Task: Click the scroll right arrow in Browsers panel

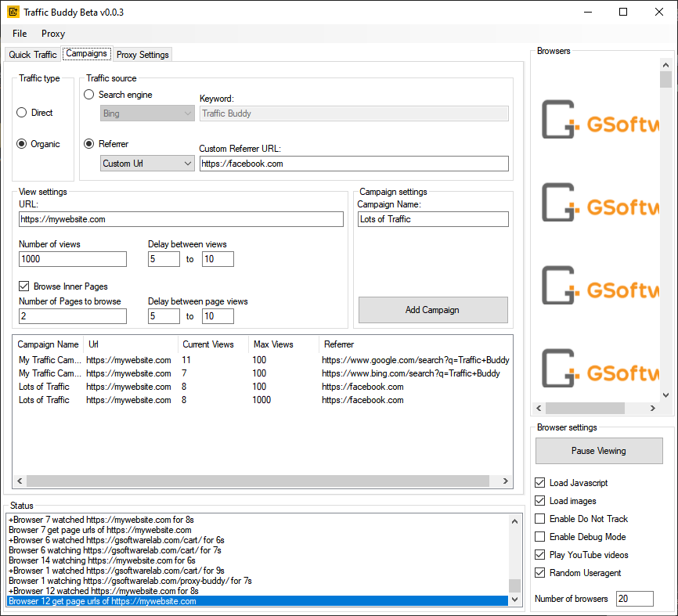Action: 653,409
